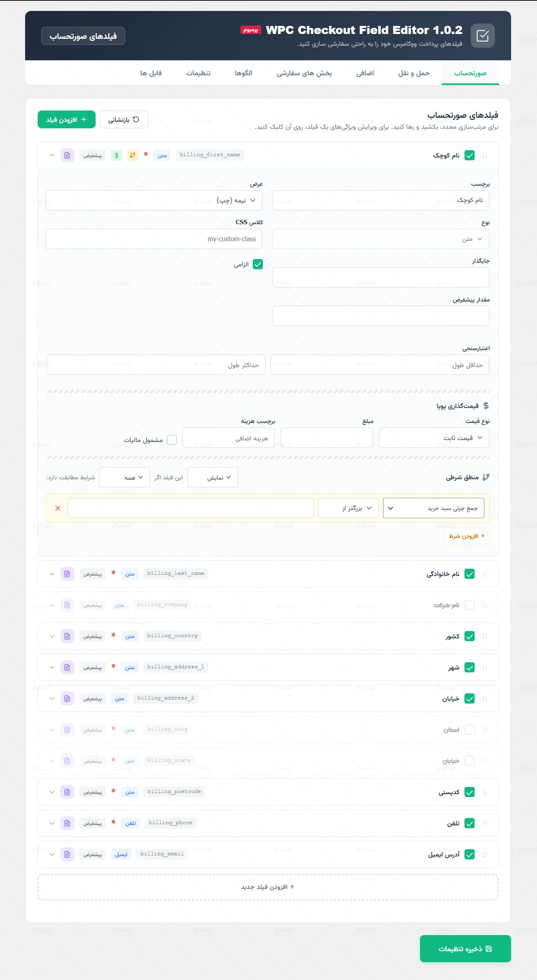
Task: Uncheck the الزامی required checkbox
Action: pyautogui.click(x=258, y=264)
